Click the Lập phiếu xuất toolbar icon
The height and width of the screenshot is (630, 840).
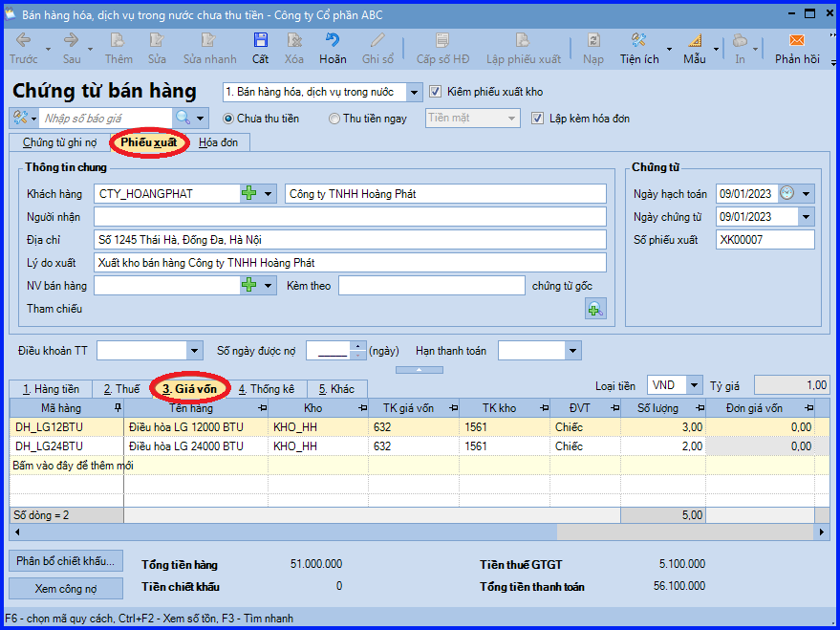click(523, 40)
